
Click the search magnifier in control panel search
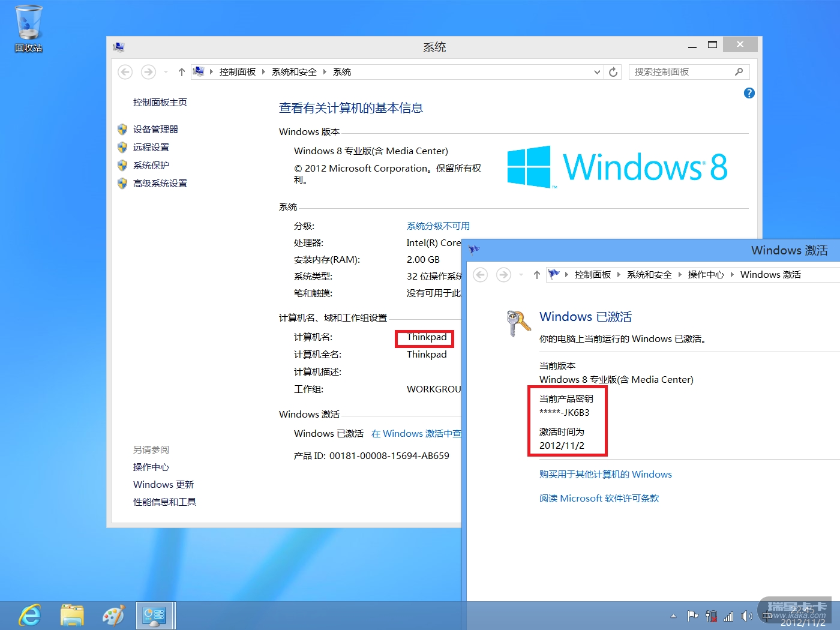(739, 72)
